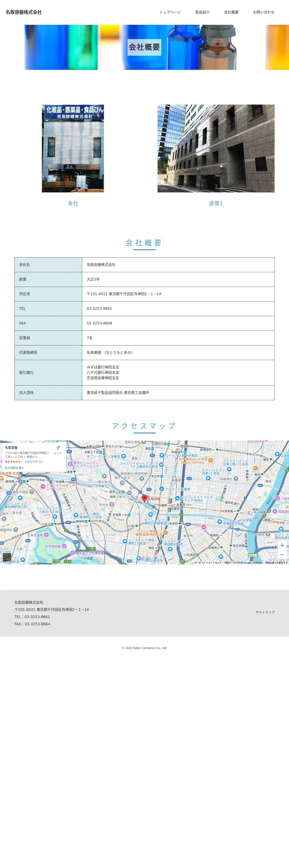
Task: Switch to satellite view thumbnail on map
Action: pos(7,557)
